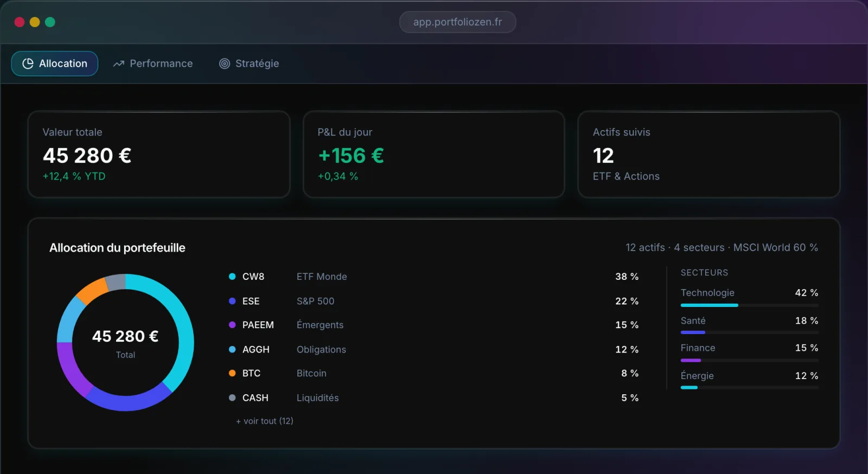
Task: Click the app.portfoliozen.fr address bar
Action: (457, 22)
